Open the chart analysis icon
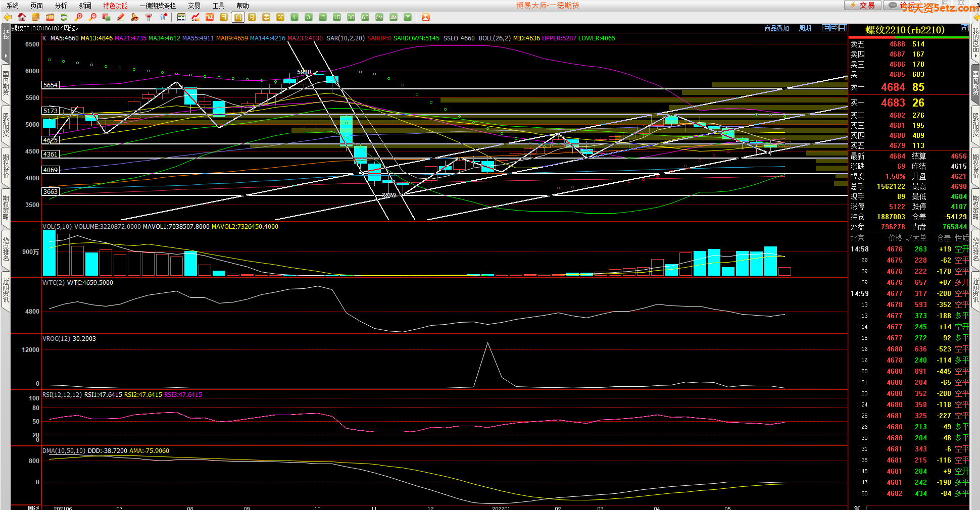The image size is (980, 510). point(195,17)
